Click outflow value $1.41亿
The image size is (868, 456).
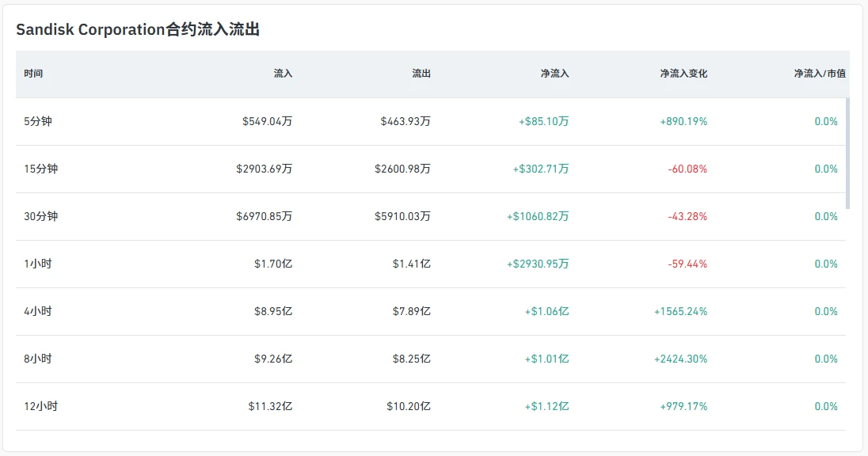point(412,264)
